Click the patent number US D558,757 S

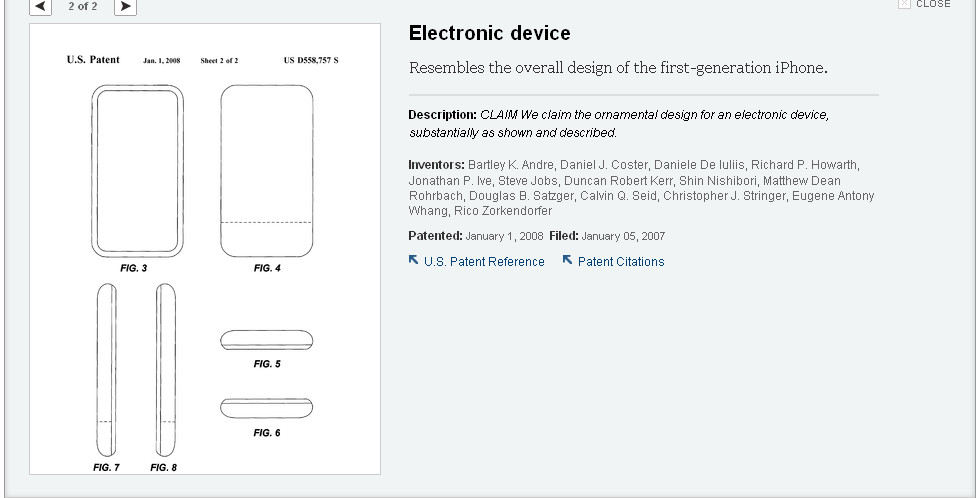click(x=311, y=61)
